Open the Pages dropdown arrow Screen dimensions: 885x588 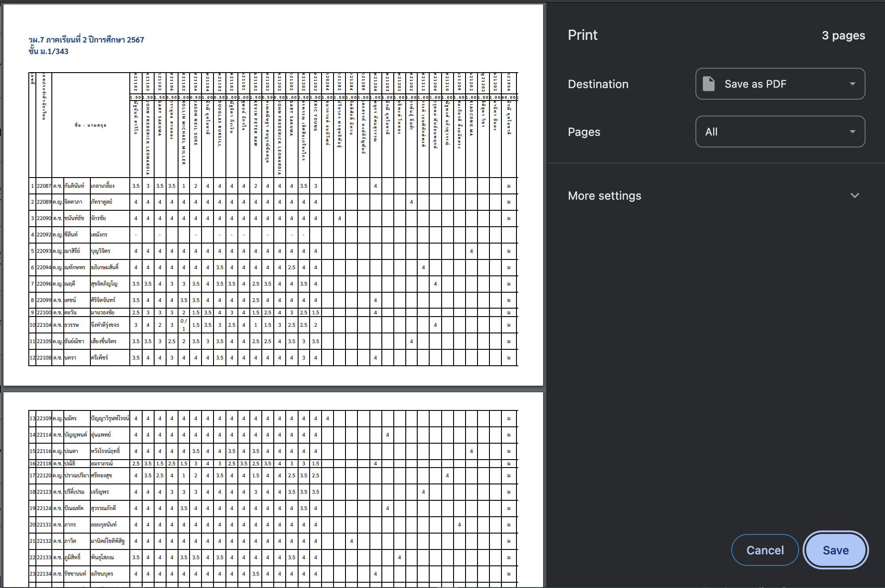(852, 132)
